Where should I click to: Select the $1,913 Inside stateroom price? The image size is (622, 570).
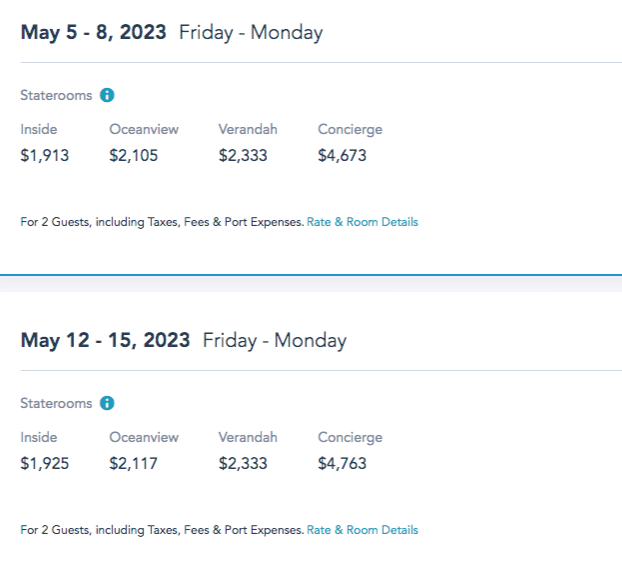45,155
